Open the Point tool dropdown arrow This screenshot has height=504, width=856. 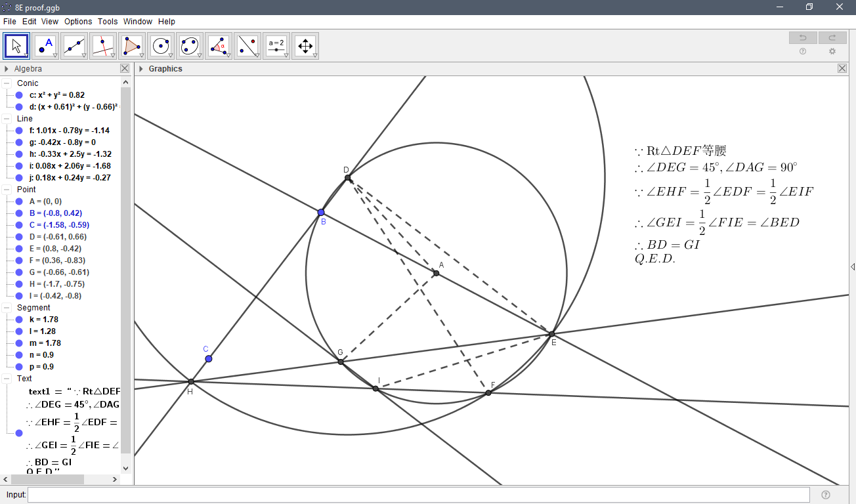point(54,55)
